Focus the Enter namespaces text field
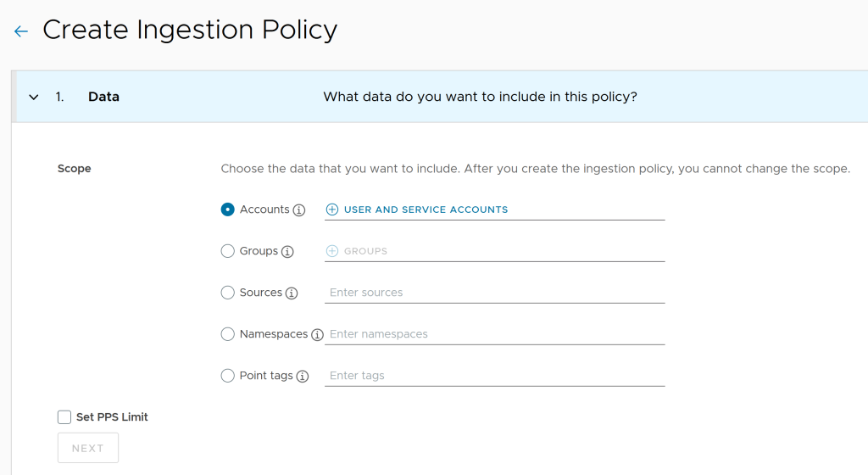Viewport: 868px width, 475px height. [495, 334]
